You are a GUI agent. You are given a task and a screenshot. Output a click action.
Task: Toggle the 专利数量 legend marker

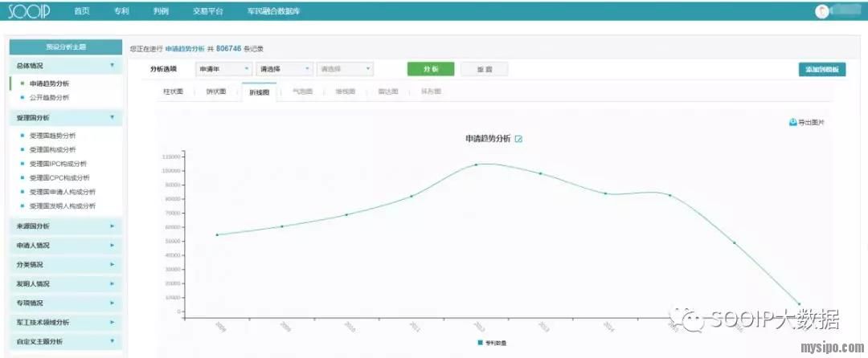tap(481, 343)
